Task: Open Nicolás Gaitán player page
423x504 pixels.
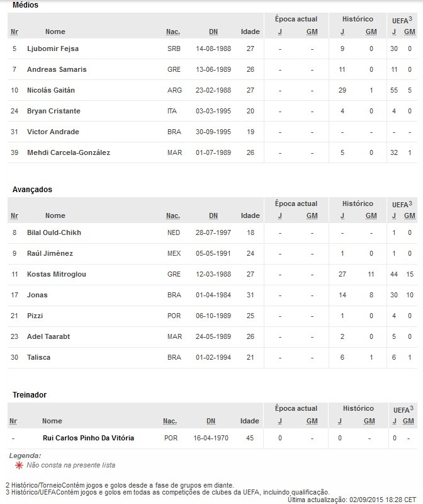Action: click(51, 90)
